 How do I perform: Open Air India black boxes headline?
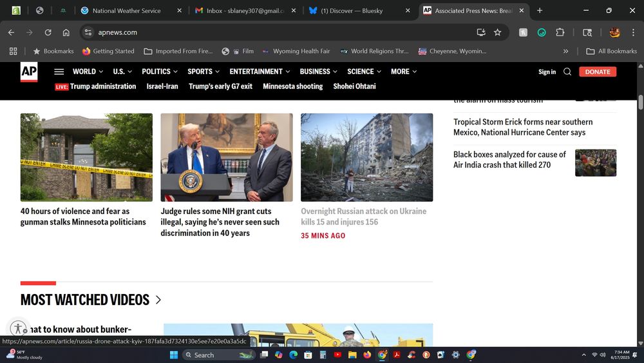(509, 159)
